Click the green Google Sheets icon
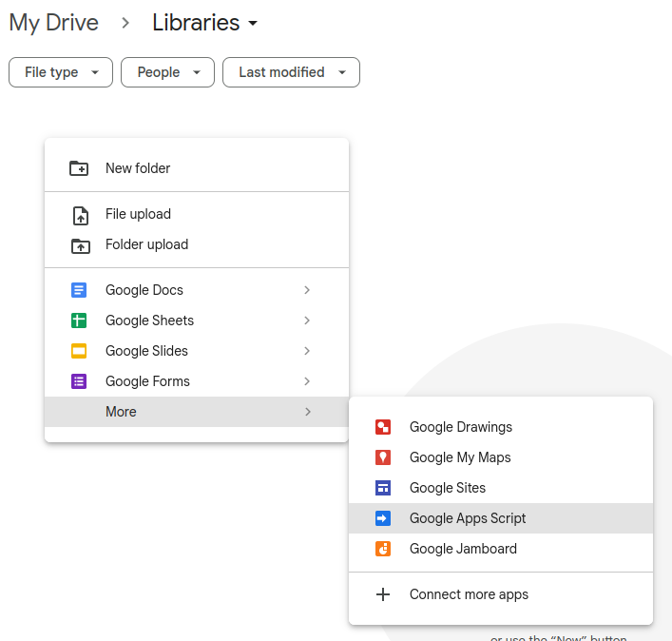Image resolution: width=672 pixels, height=641 pixels. point(79,320)
